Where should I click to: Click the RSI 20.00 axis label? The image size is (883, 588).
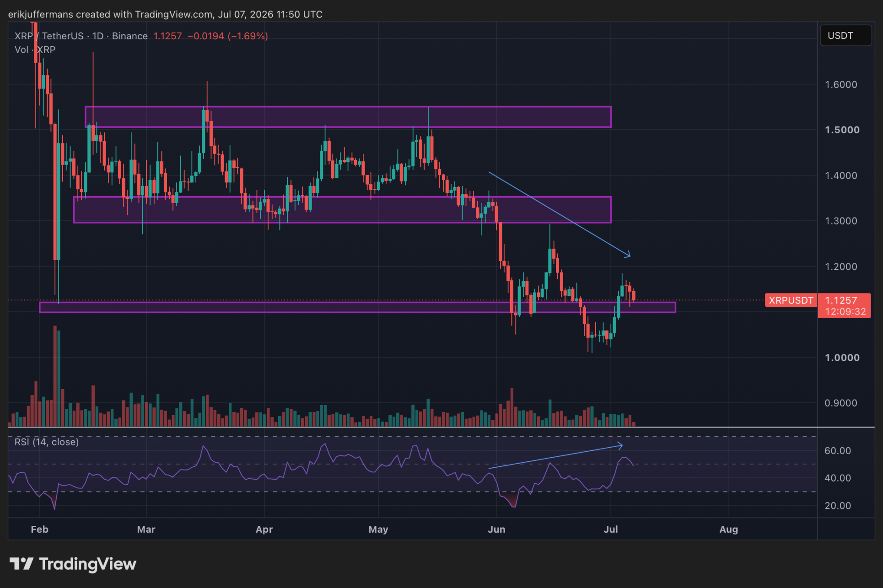tap(838, 506)
